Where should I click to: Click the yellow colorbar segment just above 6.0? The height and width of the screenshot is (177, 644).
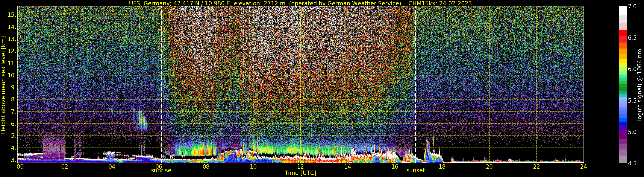point(623,61)
